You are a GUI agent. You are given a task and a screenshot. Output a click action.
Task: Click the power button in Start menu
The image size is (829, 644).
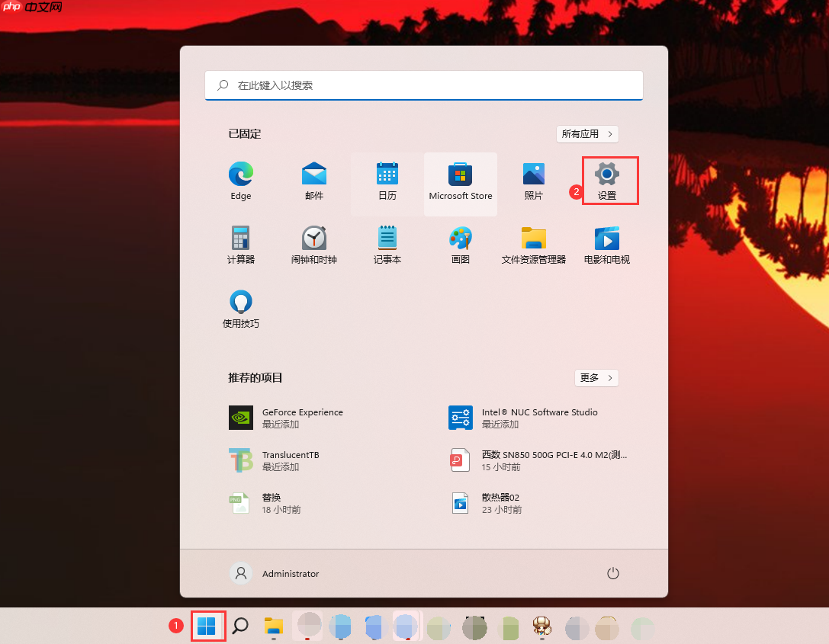[x=612, y=572]
